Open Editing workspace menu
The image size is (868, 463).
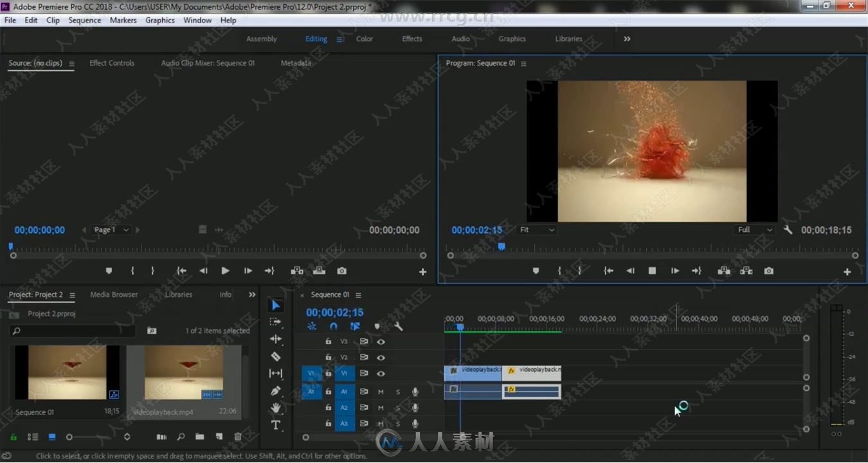339,39
